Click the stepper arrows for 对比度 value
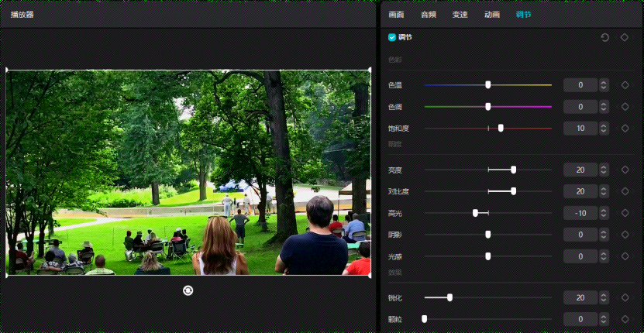This screenshot has height=333, width=644. tap(604, 191)
